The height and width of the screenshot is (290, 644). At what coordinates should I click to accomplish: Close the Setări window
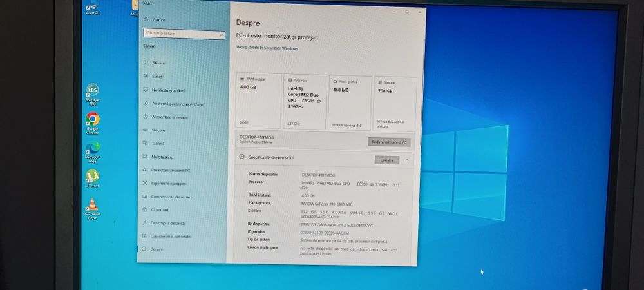click(x=420, y=12)
